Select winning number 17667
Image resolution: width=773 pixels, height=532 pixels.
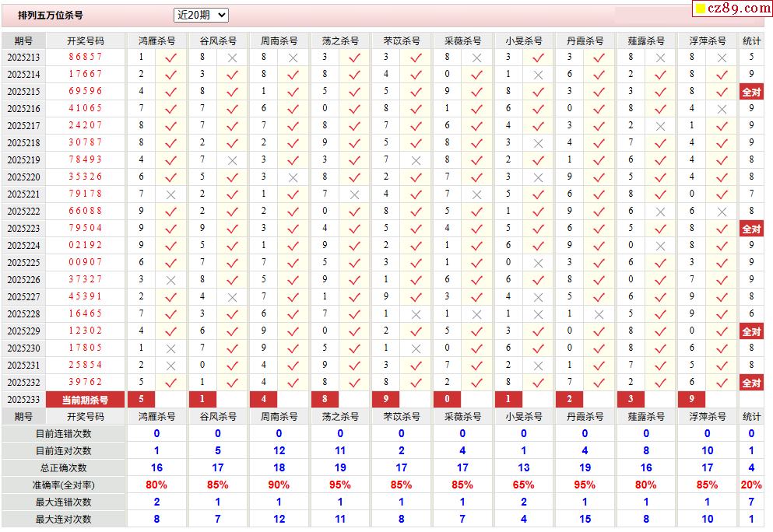coord(86,74)
